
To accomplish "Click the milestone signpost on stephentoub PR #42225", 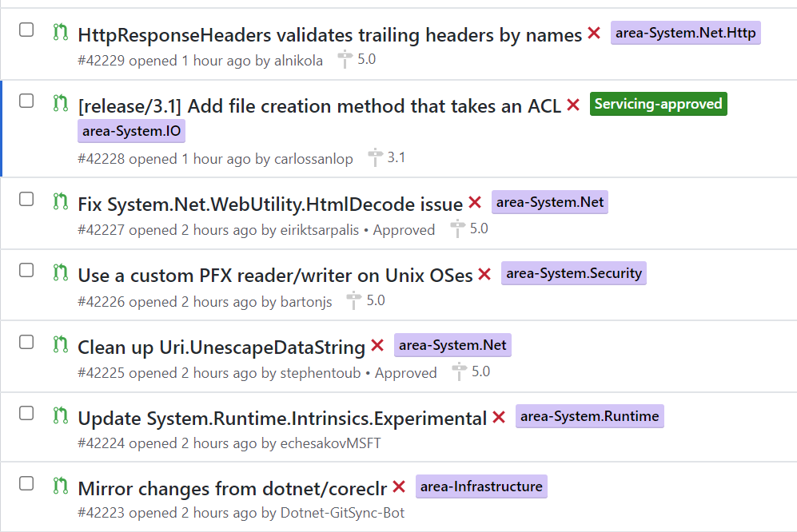I will coord(459,371).
